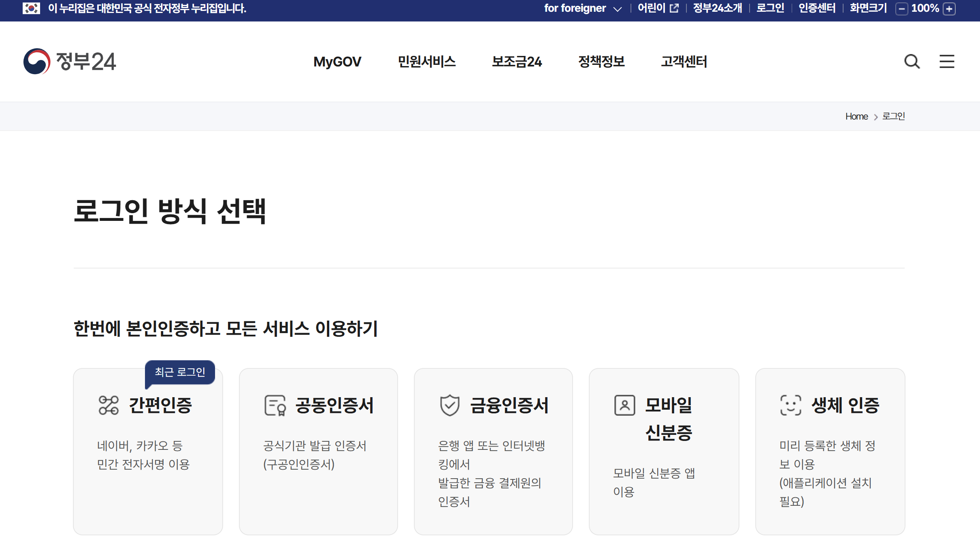Click the 금융인증서 shield icon

pos(450,405)
